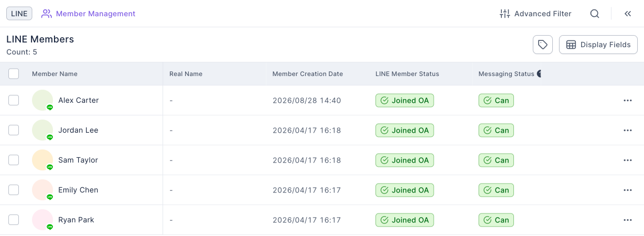This screenshot has height=236, width=644.
Task: Open Member Management tab
Action: 89,14
